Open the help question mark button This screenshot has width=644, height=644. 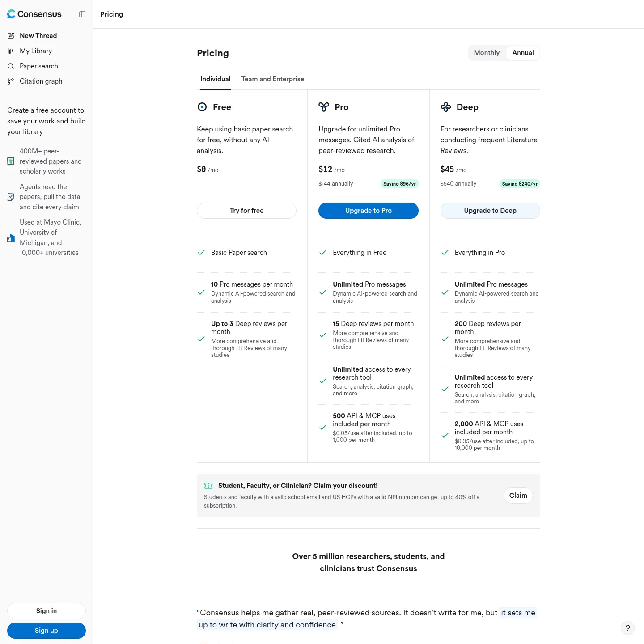click(x=628, y=628)
